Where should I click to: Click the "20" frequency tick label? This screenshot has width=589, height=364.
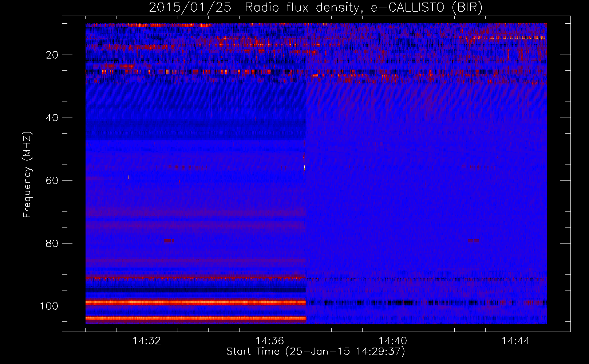point(52,55)
